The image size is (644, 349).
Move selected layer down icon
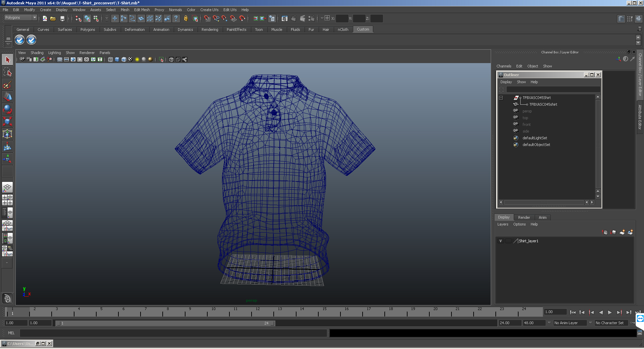click(x=613, y=232)
